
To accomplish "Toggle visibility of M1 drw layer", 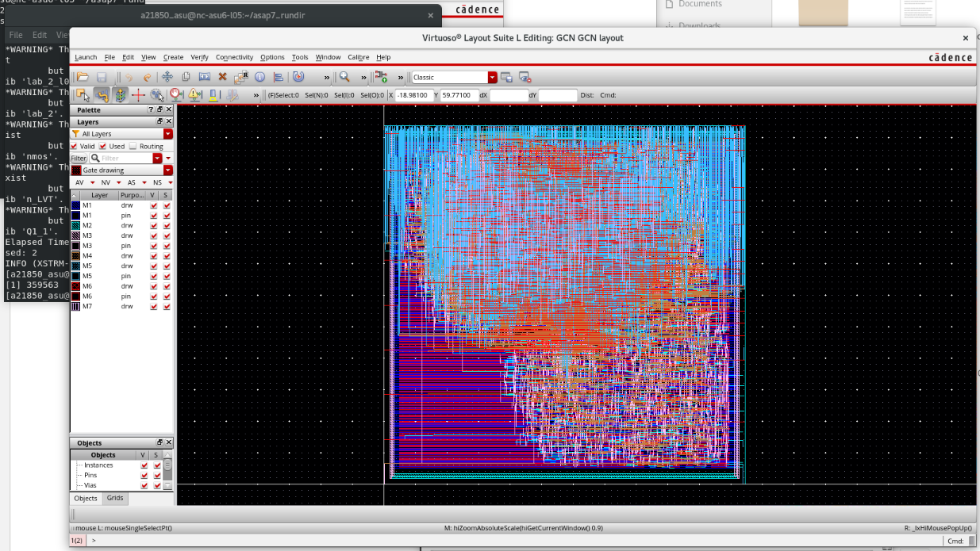I will 154,205.
